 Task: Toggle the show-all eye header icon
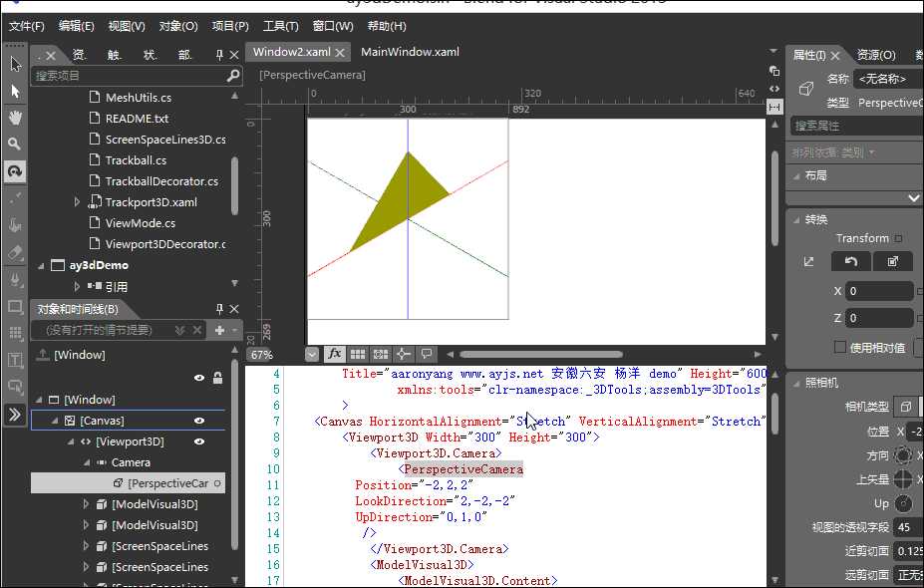(x=199, y=378)
